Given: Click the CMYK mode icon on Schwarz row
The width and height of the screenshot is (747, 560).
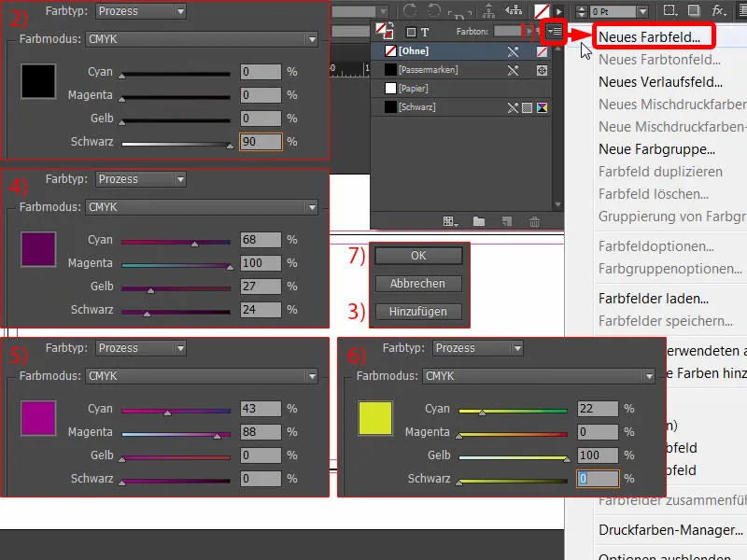Looking at the screenshot, I should coord(542,107).
